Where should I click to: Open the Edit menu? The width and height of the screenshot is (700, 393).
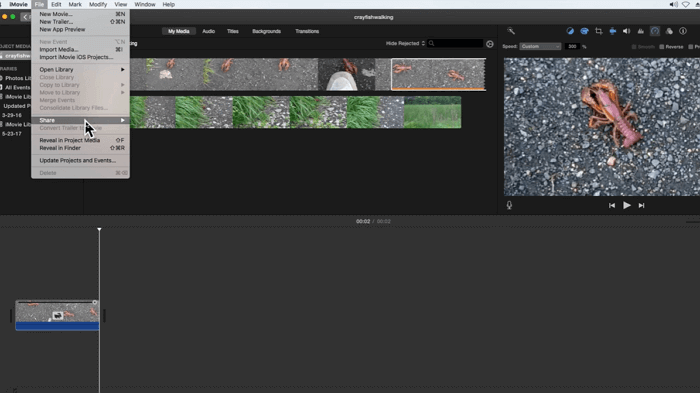click(x=56, y=4)
